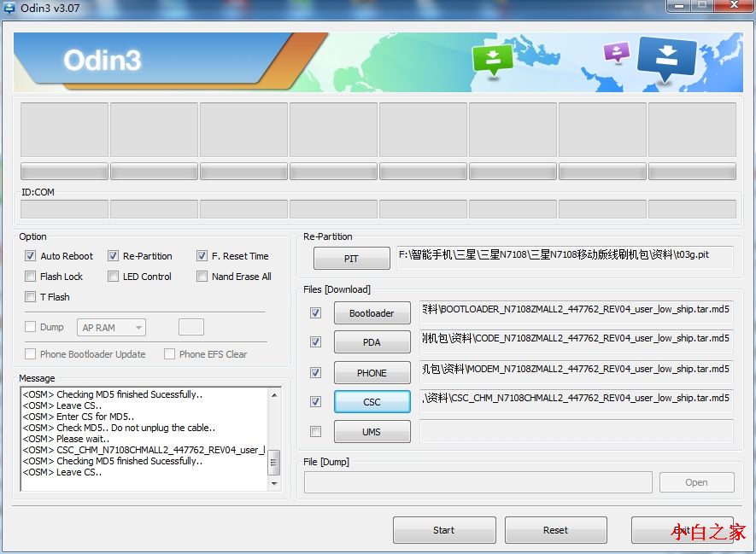Image resolution: width=756 pixels, height=554 pixels.
Task: Click the empty UMS file path field
Action: tap(576, 431)
